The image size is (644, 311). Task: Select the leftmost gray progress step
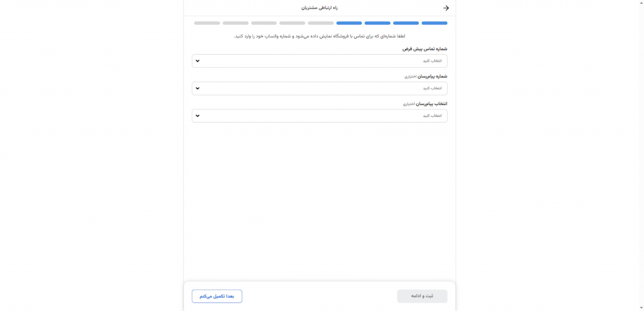coord(207,23)
